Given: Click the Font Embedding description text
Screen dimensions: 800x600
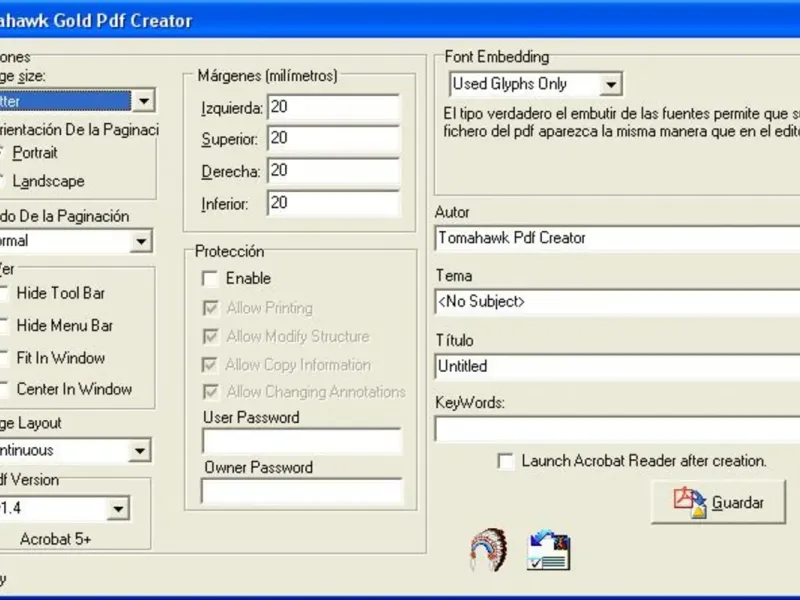Looking at the screenshot, I should 621,122.
